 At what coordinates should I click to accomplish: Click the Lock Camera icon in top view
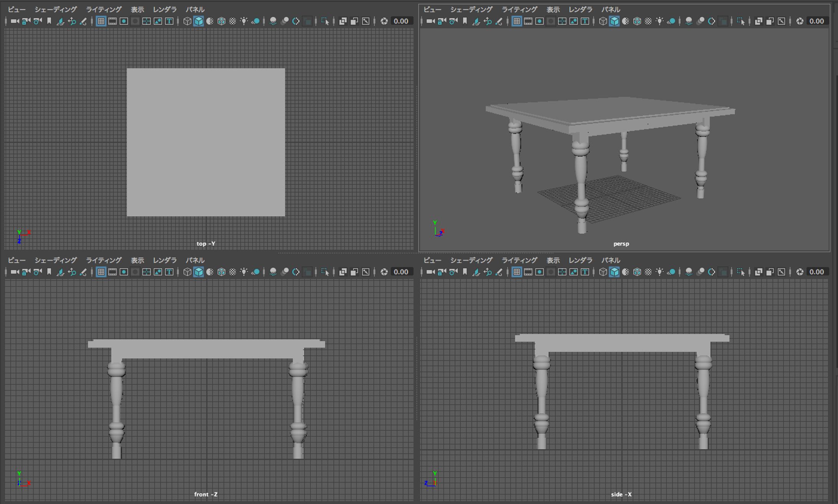click(26, 22)
